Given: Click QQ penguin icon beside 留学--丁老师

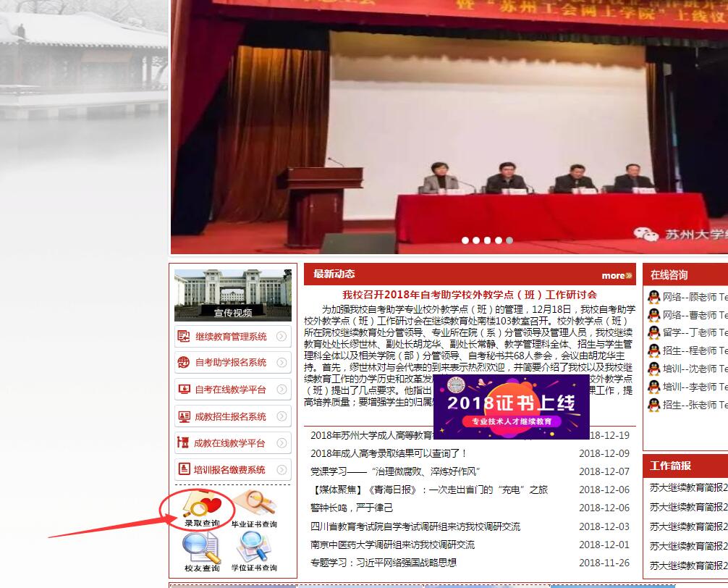Looking at the screenshot, I should click(x=653, y=332).
